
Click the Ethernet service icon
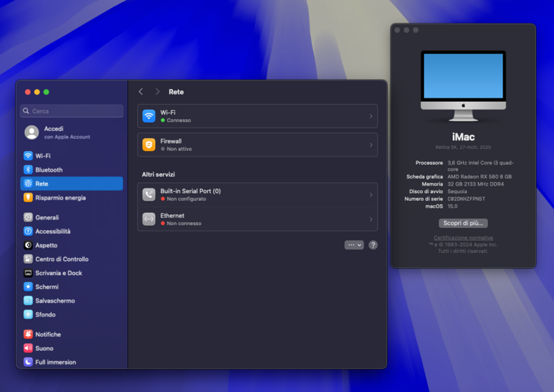(149, 219)
